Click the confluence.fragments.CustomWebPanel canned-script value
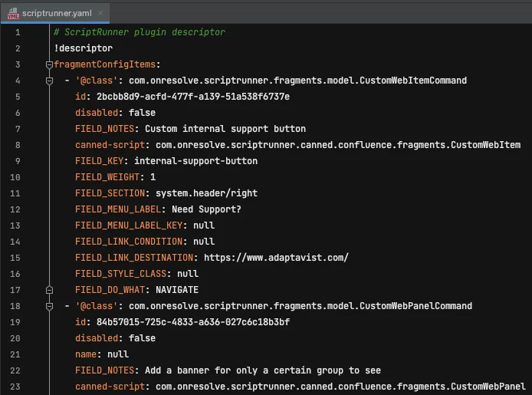The width and height of the screenshot is (532, 395). [x=340, y=387]
